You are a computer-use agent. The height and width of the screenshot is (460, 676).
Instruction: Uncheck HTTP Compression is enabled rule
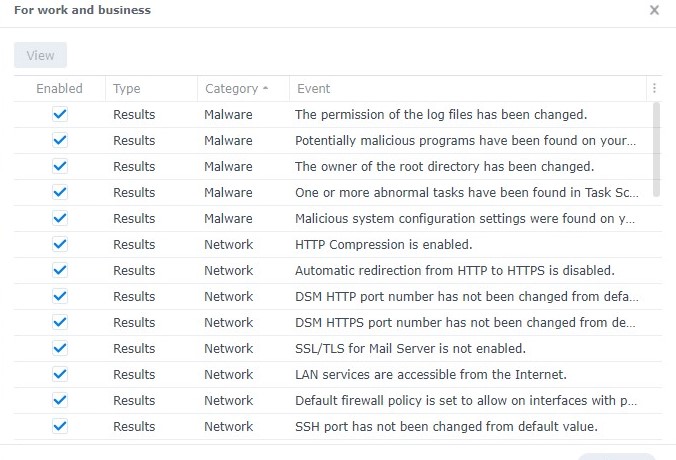[60, 244]
